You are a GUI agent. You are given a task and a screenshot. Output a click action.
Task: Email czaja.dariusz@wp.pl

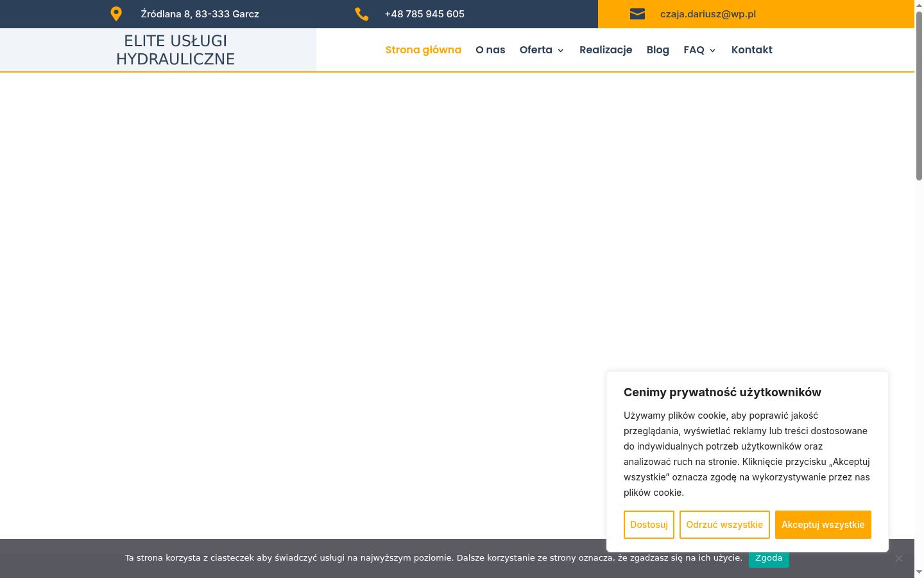[x=708, y=14]
